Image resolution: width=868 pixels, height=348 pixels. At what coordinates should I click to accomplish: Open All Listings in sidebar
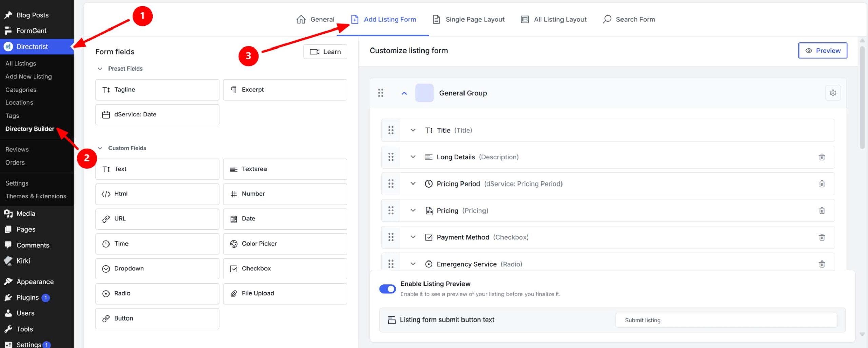pyautogui.click(x=21, y=64)
